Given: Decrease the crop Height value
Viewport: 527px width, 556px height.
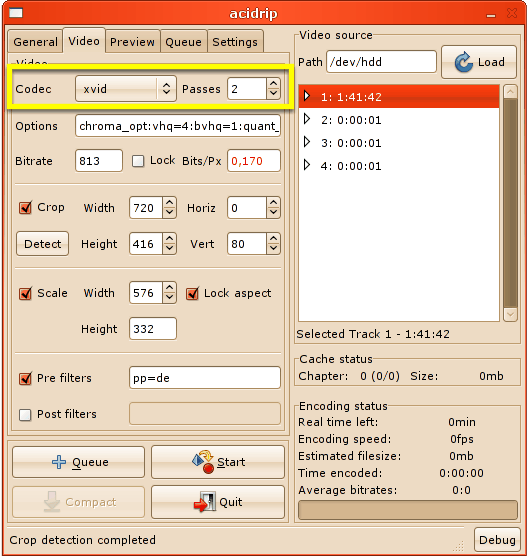Looking at the screenshot, I should [170, 249].
